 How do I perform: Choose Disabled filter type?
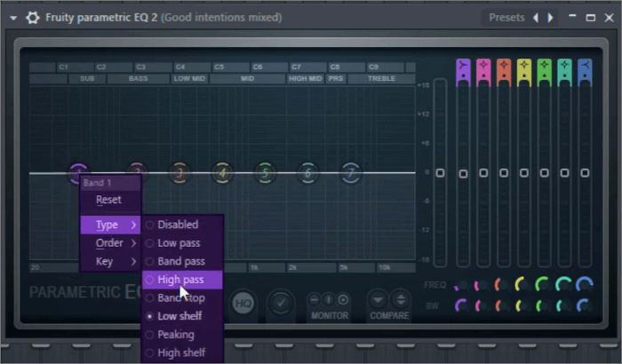click(x=182, y=225)
